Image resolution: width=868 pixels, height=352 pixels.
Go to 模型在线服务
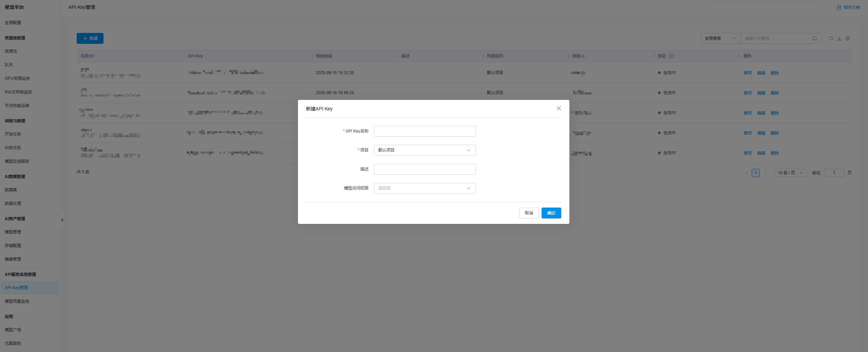pos(17,161)
